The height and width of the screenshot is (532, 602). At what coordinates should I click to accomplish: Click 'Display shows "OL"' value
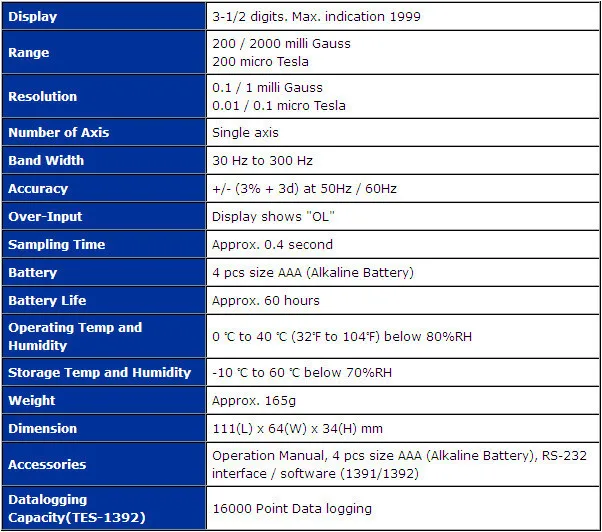[x=273, y=216]
